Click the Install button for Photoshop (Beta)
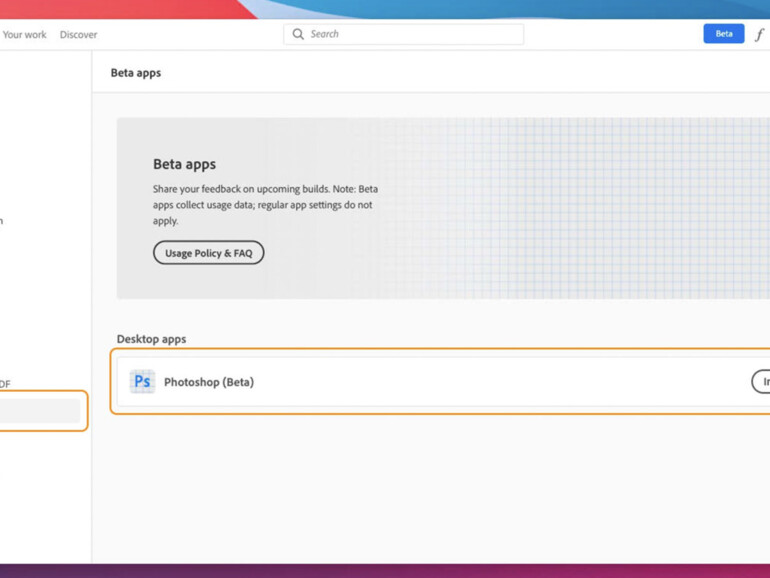 click(x=761, y=382)
